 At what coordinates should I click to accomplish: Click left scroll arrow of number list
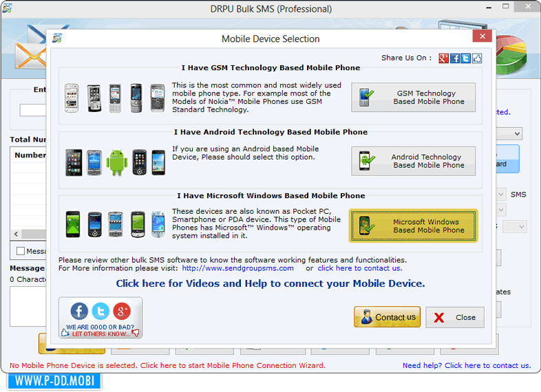17,234
